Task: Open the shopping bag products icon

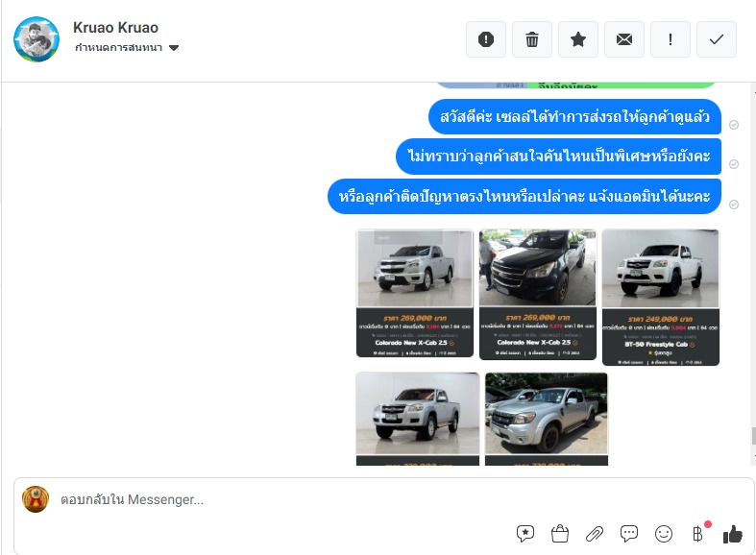Action: pos(560,533)
